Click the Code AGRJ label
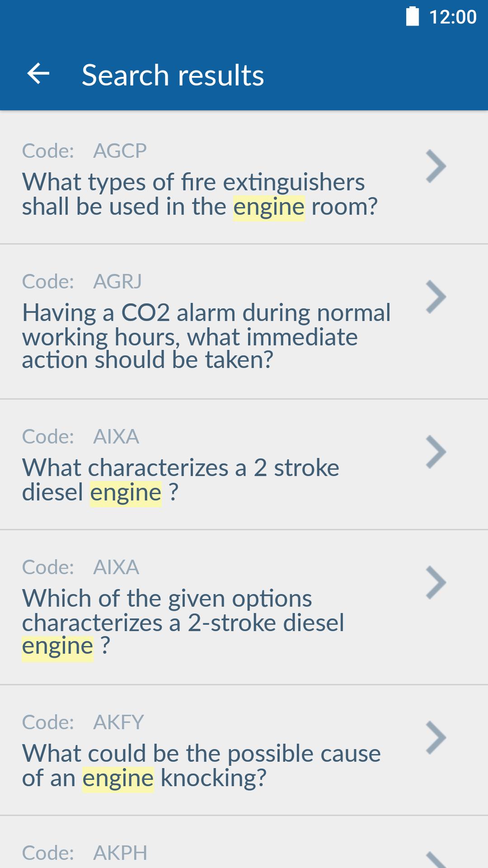This screenshot has width=488, height=868. (82, 282)
